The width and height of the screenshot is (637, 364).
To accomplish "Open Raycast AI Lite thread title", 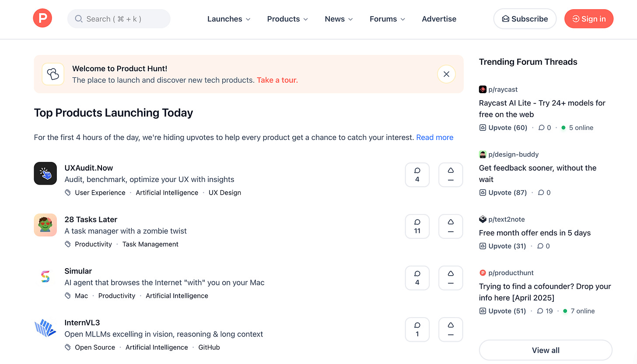I will pos(542,109).
